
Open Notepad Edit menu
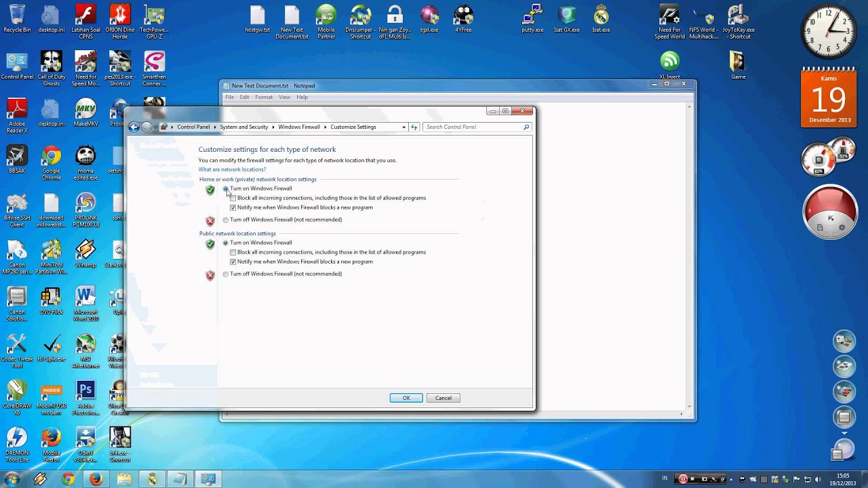(244, 97)
